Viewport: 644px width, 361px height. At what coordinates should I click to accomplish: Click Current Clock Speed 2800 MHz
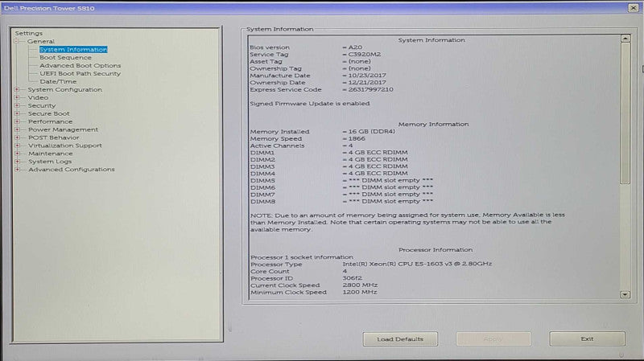click(360, 285)
